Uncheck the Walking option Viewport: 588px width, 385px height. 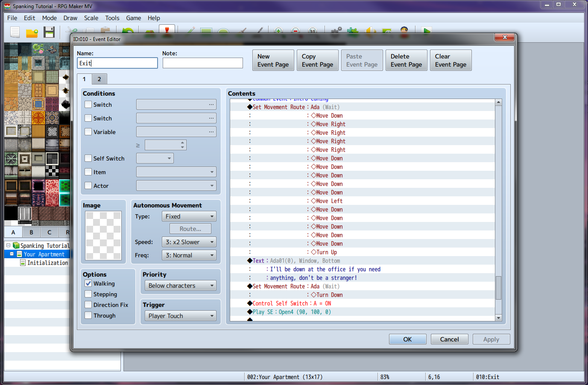point(88,283)
